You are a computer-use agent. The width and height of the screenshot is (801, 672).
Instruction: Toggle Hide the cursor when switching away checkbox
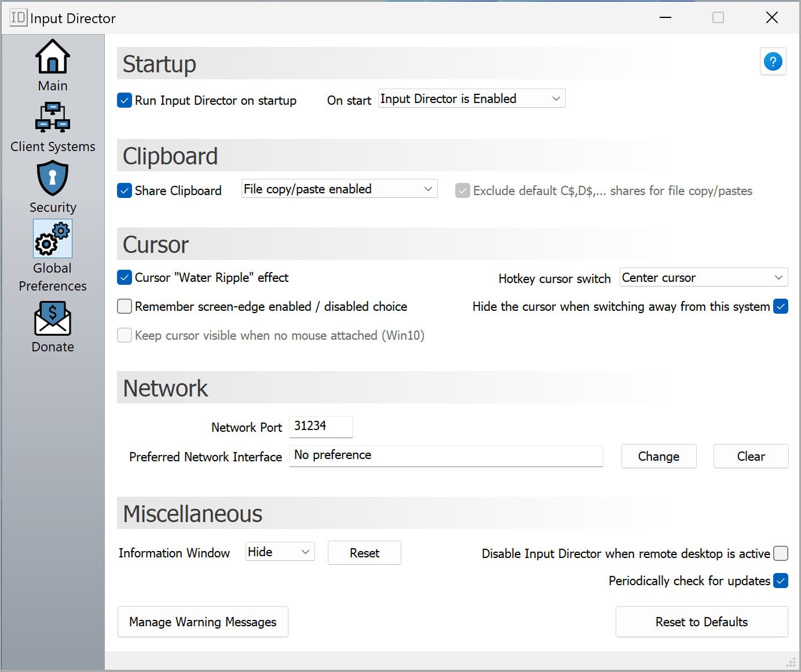(x=781, y=306)
